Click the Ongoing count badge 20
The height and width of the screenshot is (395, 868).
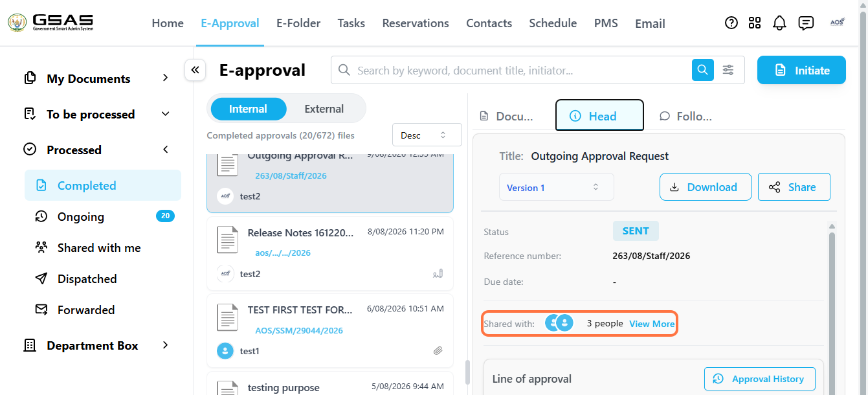pos(165,216)
